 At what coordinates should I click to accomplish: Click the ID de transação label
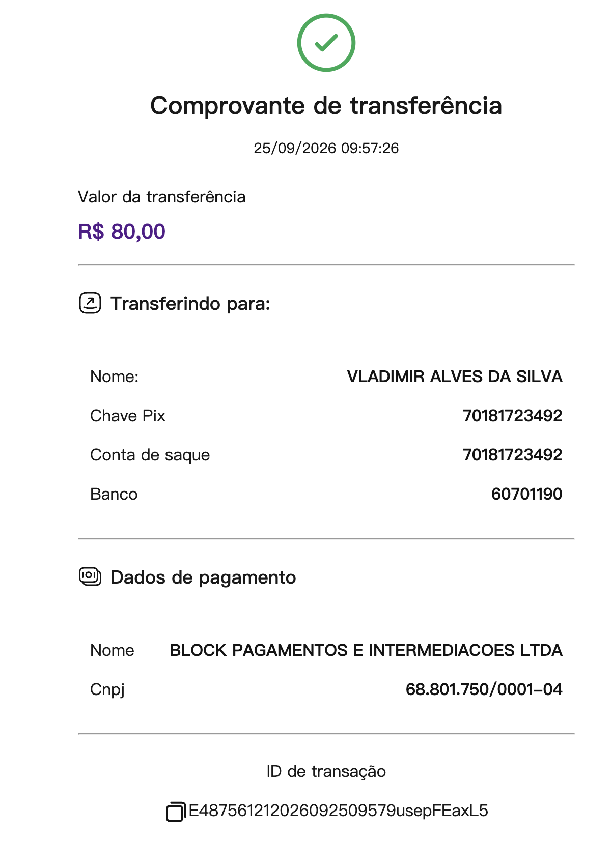(x=326, y=771)
